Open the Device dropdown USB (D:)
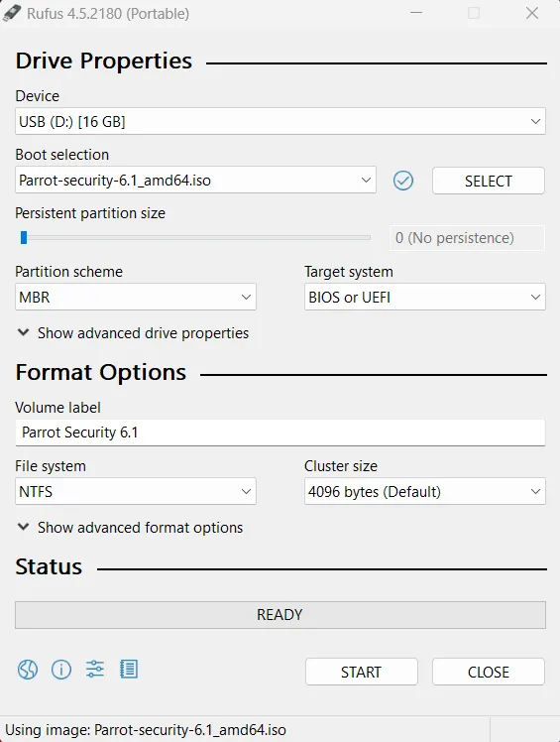 pyautogui.click(x=280, y=122)
